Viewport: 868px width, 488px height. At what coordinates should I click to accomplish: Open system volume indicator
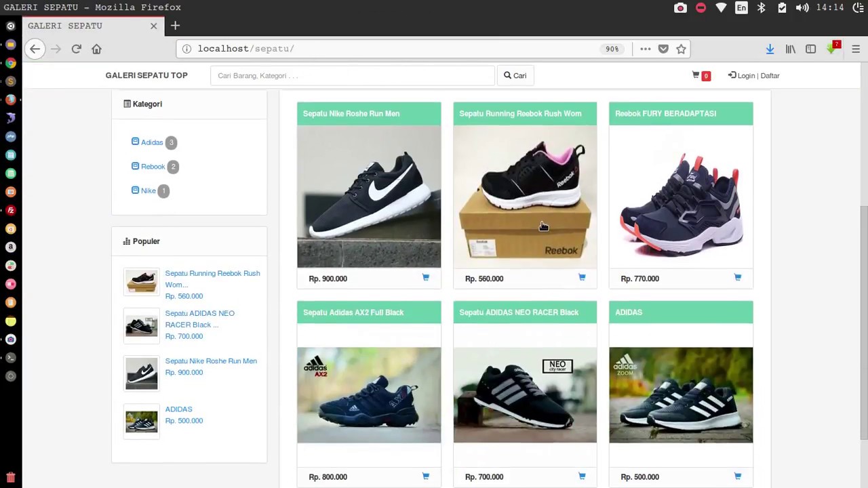[802, 7]
